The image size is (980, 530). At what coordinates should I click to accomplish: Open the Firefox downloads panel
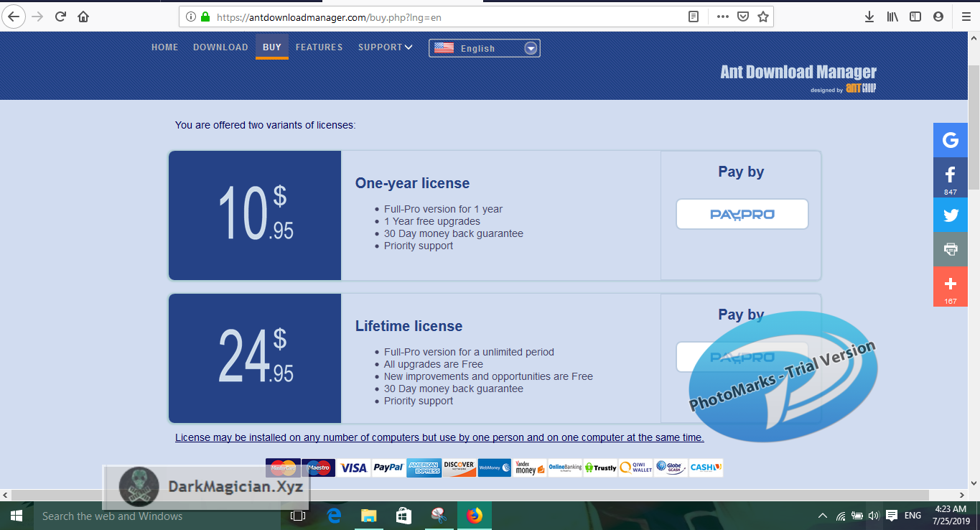[x=869, y=17]
